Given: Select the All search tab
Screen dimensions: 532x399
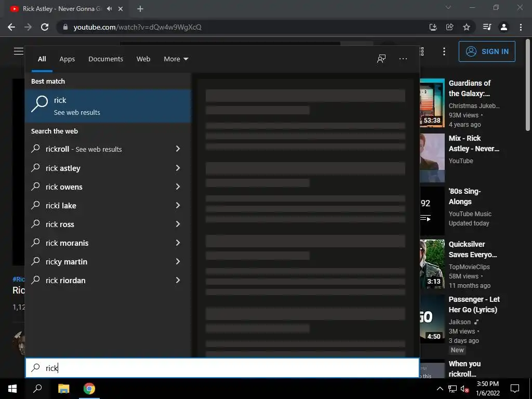Looking at the screenshot, I should pos(42,59).
